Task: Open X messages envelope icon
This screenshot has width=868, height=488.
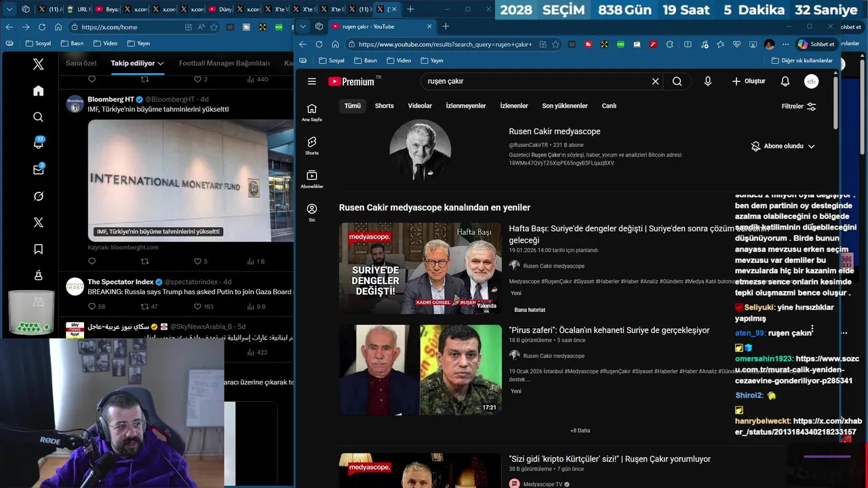Action: (39, 169)
